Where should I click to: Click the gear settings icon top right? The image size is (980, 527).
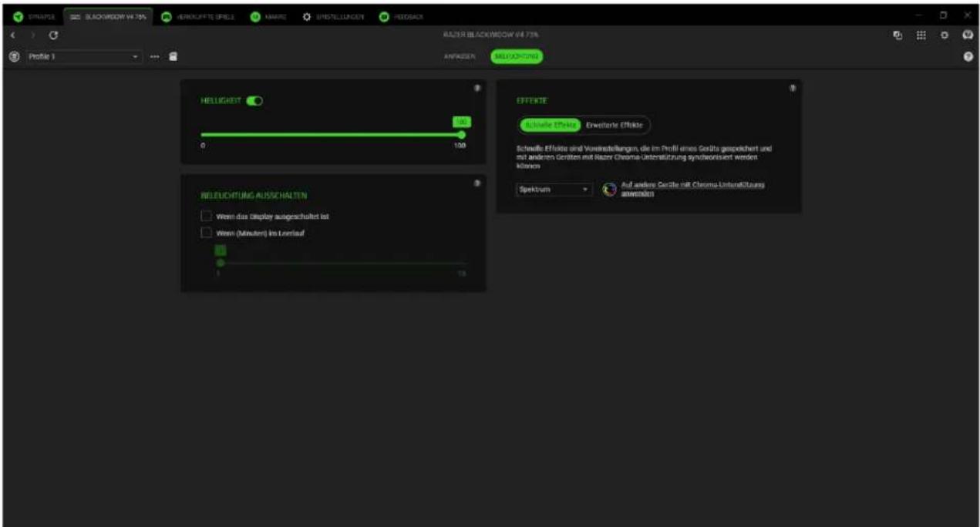[944, 36]
